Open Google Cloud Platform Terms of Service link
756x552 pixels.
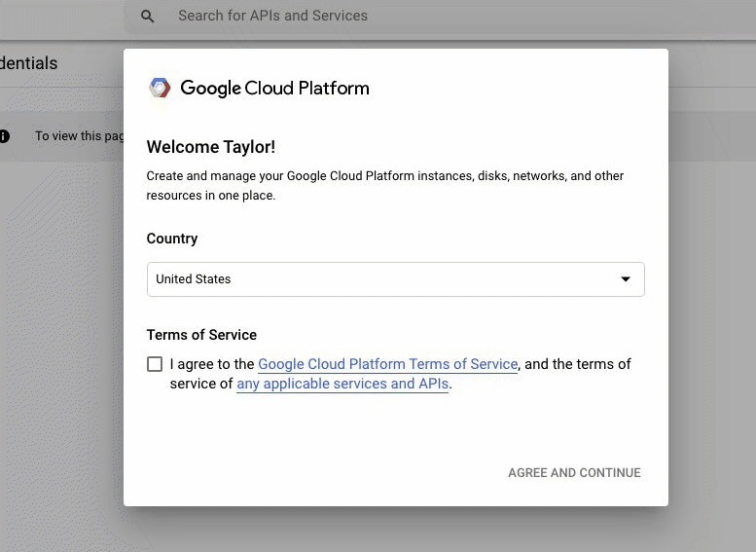[387, 364]
